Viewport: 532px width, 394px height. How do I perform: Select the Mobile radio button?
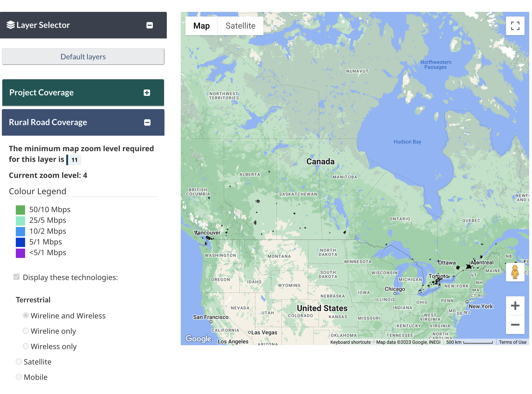click(x=19, y=377)
